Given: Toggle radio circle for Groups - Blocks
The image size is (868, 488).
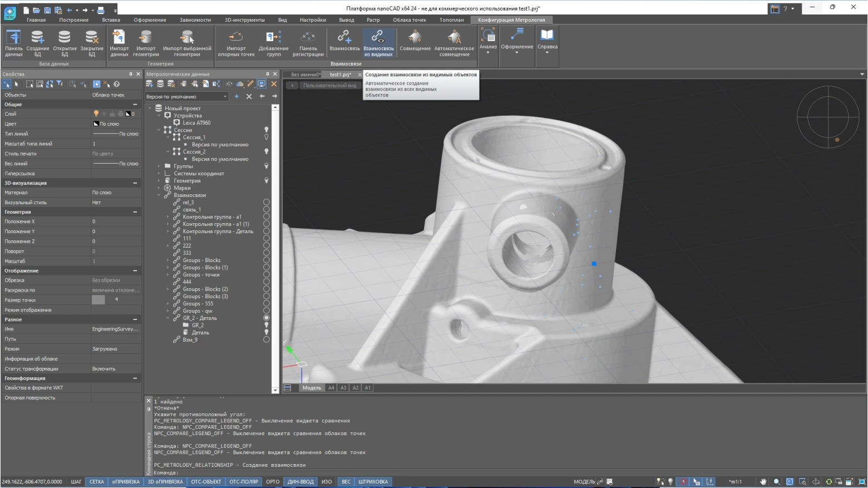Looking at the screenshot, I should click(x=267, y=260).
